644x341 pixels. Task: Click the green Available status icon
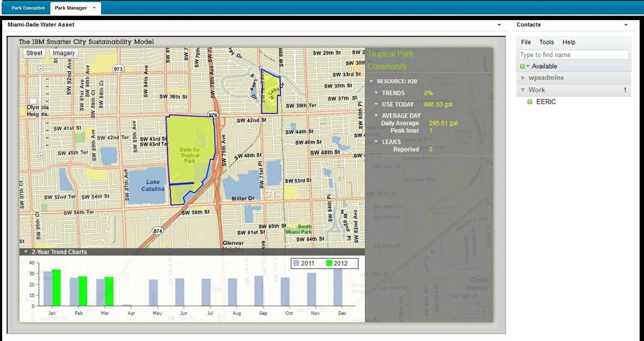[x=522, y=66]
